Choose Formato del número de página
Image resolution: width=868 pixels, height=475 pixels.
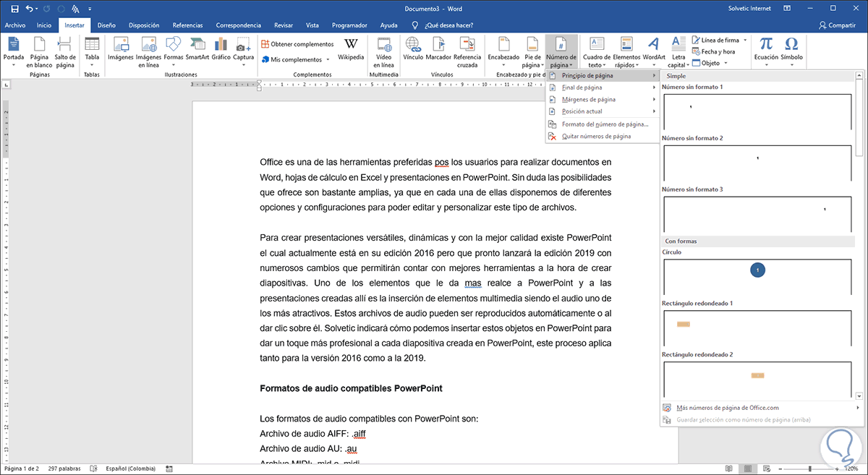603,124
